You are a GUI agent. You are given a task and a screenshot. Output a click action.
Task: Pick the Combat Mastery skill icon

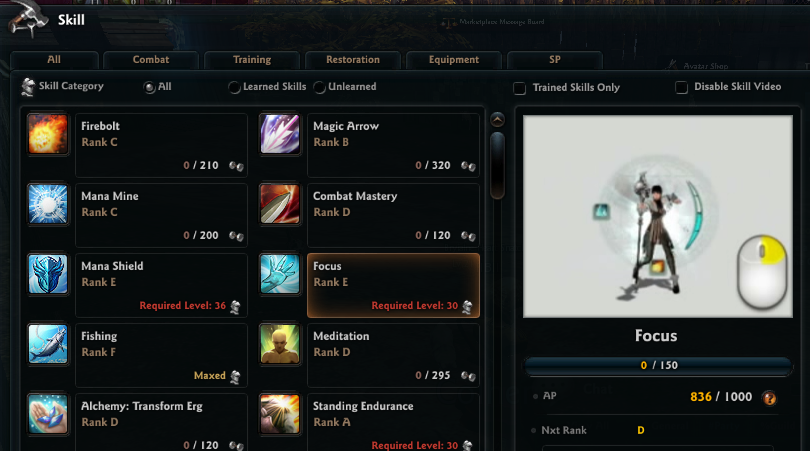tap(279, 204)
